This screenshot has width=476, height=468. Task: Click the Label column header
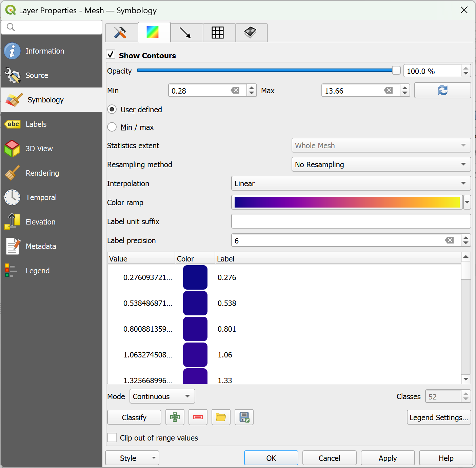338,258
